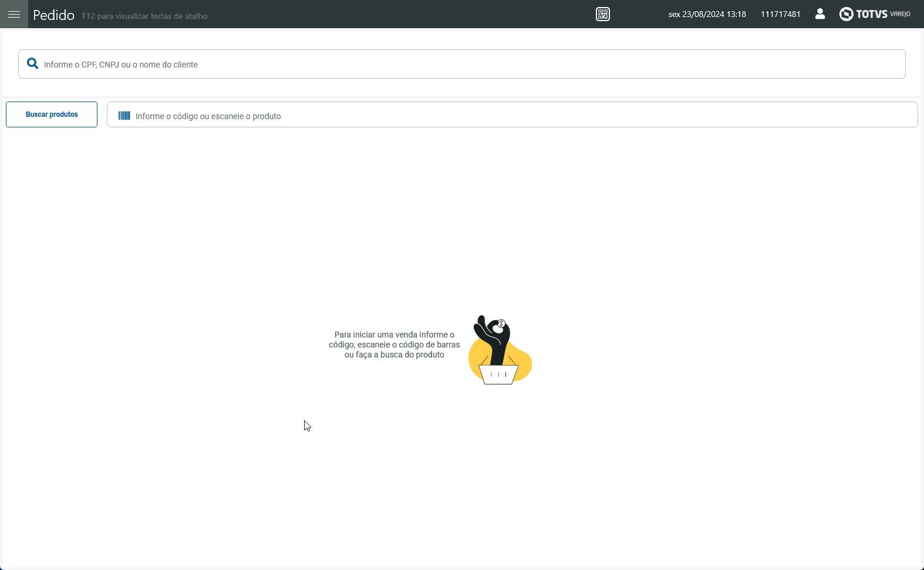Click the TOTVS Varejo logo

(x=875, y=14)
